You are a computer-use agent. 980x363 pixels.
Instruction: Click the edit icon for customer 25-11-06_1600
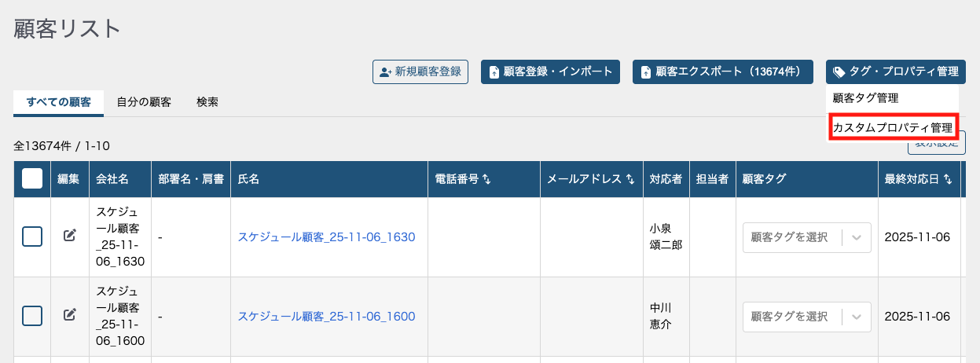[x=70, y=315]
